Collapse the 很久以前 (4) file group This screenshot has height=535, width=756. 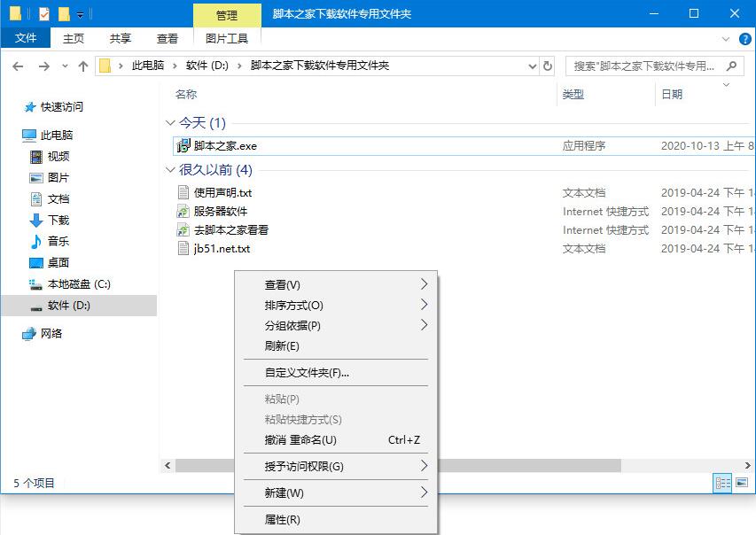170,170
